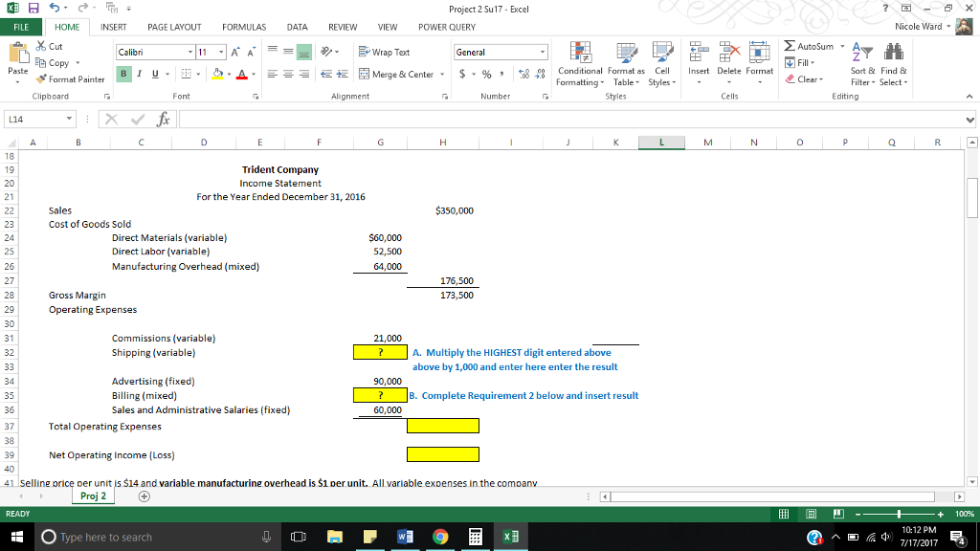Click the Excel icon on the taskbar
Image resolution: width=980 pixels, height=551 pixels.
[509, 536]
